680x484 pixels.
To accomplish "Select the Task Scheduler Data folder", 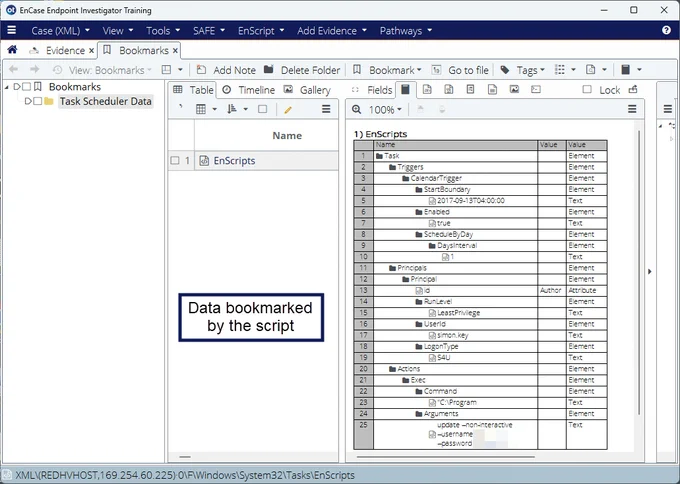I will pyautogui.click(x=105, y=101).
